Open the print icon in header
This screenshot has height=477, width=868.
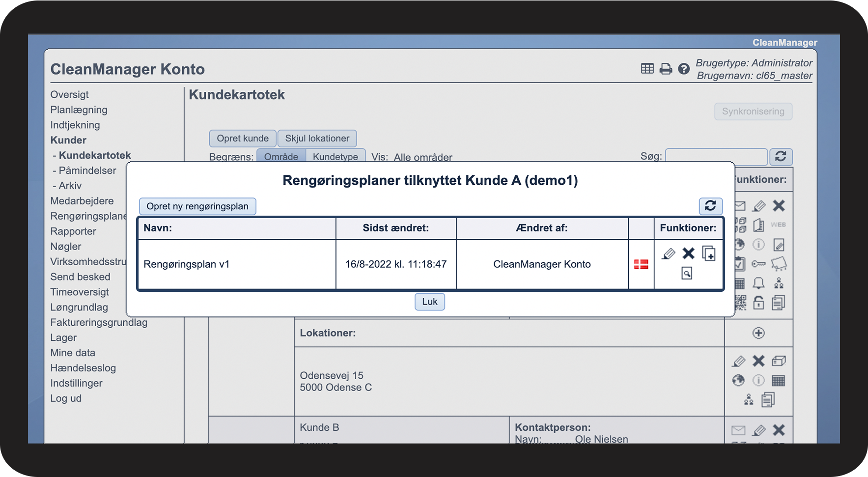click(666, 69)
